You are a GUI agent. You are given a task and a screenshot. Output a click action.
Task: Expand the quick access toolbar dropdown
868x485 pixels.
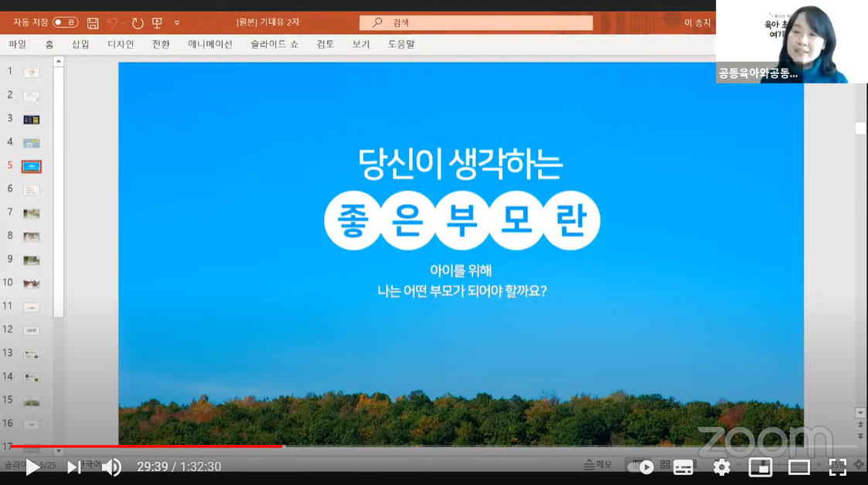[x=177, y=22]
